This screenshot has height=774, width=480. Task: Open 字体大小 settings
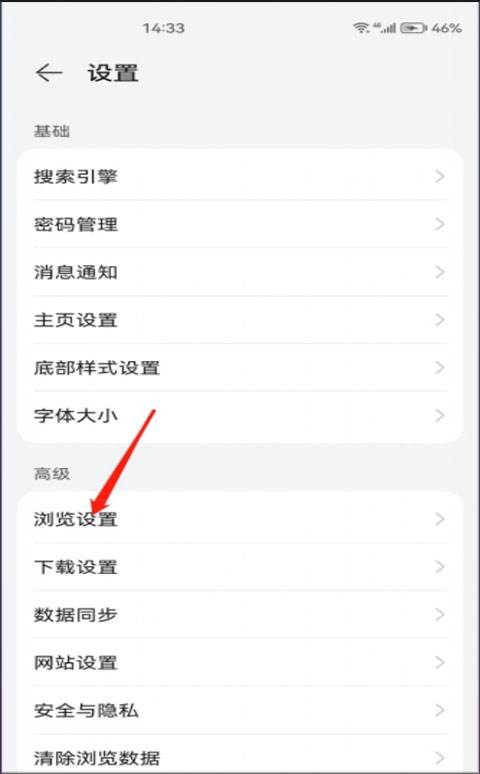click(240, 416)
